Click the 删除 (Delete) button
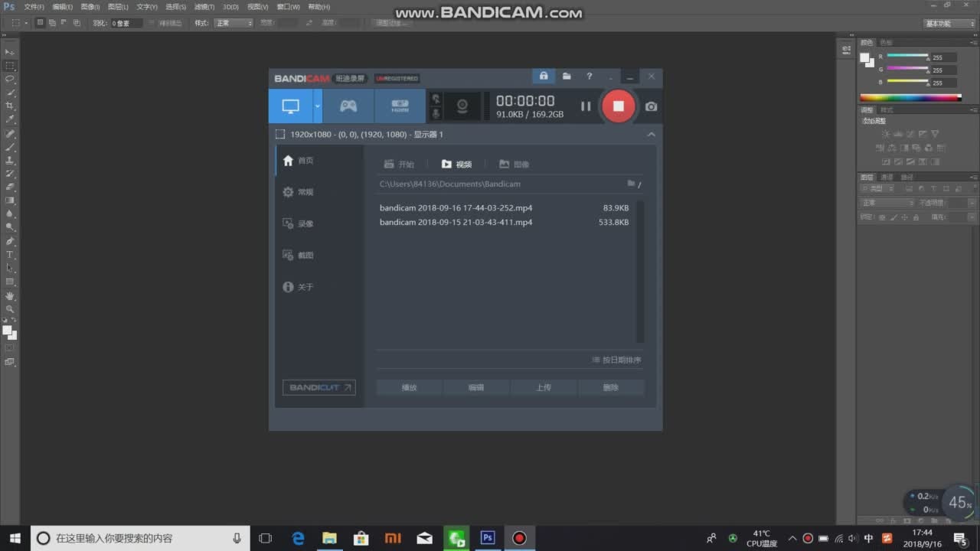The height and width of the screenshot is (551, 980). coord(610,387)
